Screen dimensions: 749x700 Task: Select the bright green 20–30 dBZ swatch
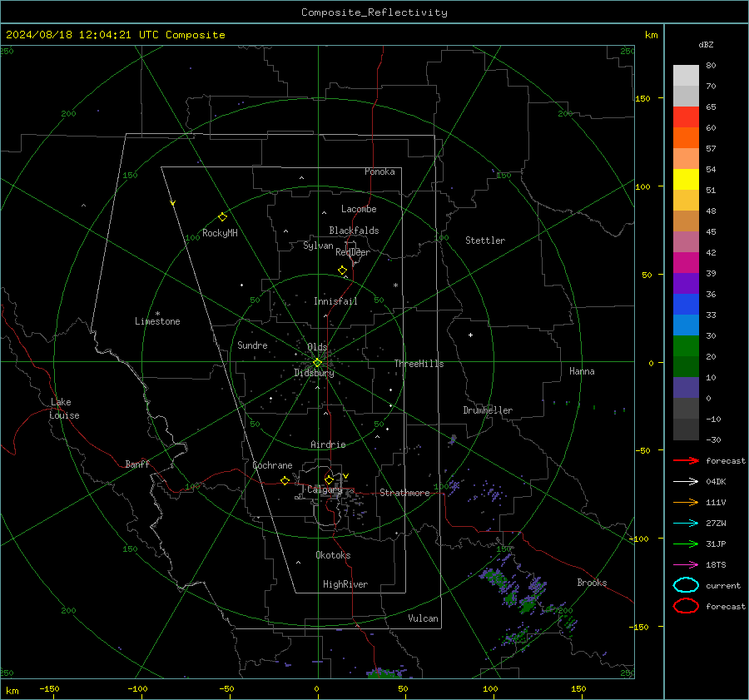686,346
